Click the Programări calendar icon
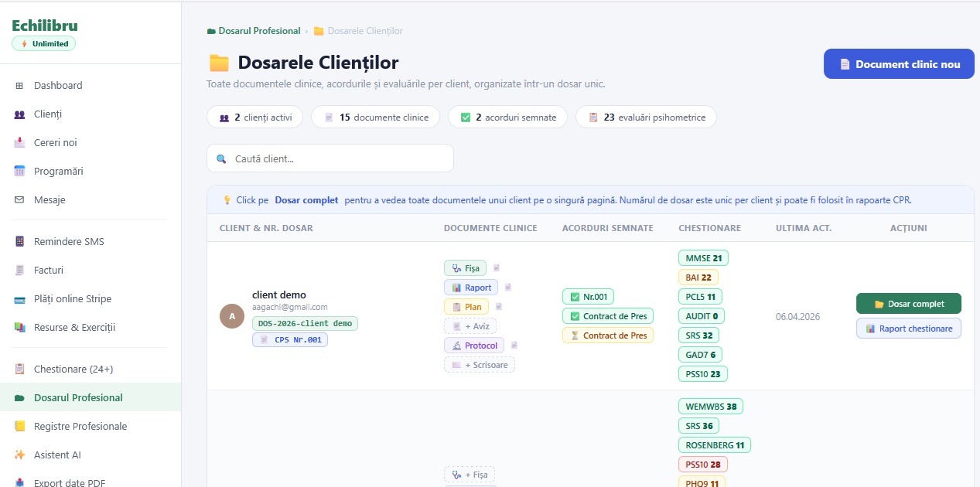The width and height of the screenshot is (980, 487). pyautogui.click(x=19, y=172)
